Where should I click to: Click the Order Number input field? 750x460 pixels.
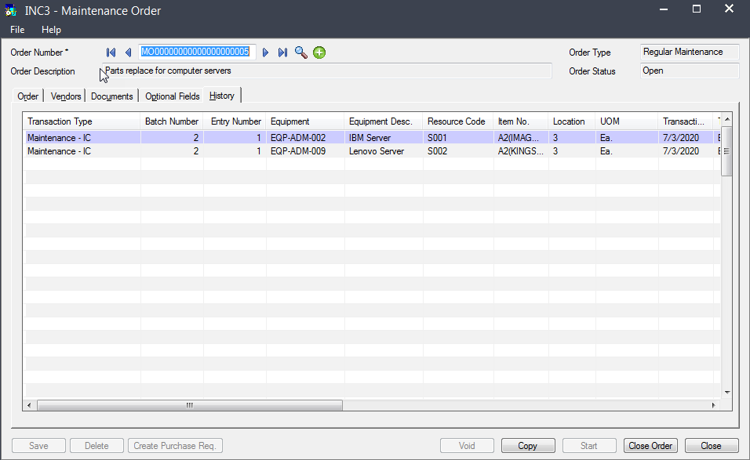click(197, 52)
